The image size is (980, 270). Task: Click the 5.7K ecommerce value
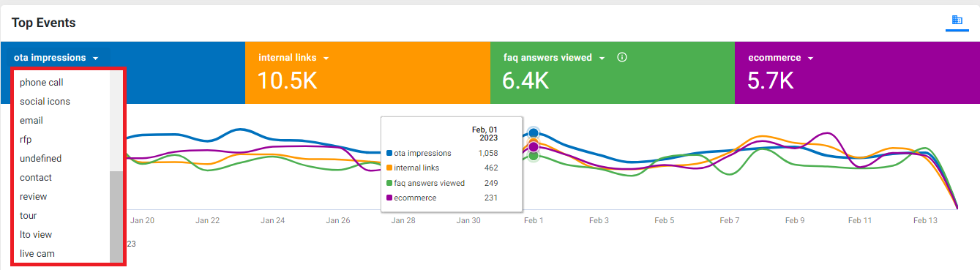pyautogui.click(x=771, y=81)
